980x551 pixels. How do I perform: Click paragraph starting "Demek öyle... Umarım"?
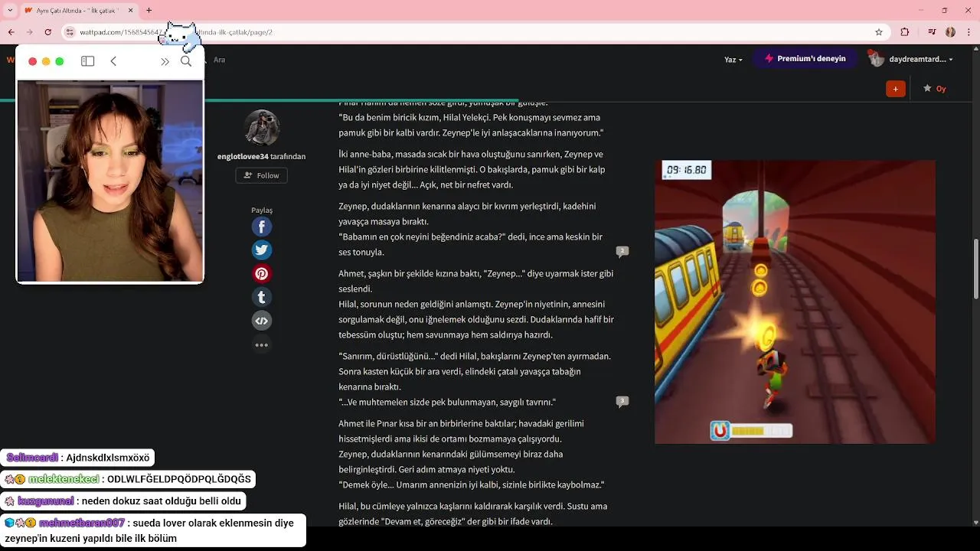point(471,484)
